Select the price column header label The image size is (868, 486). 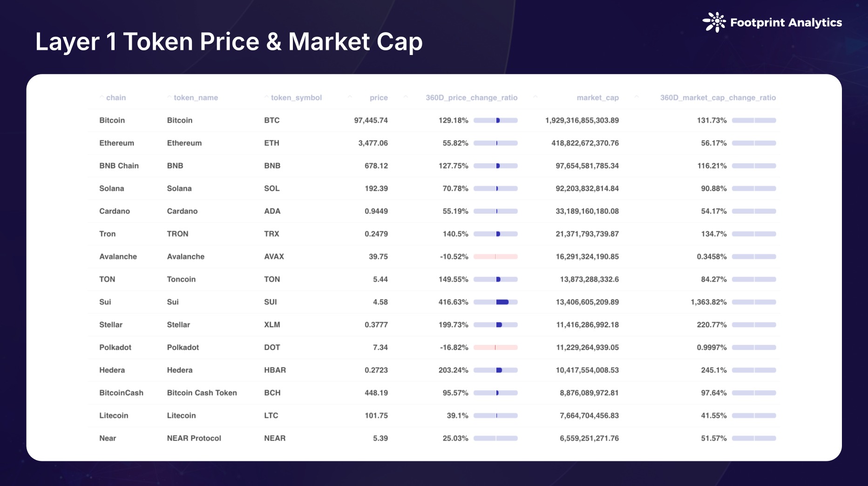[x=379, y=98]
